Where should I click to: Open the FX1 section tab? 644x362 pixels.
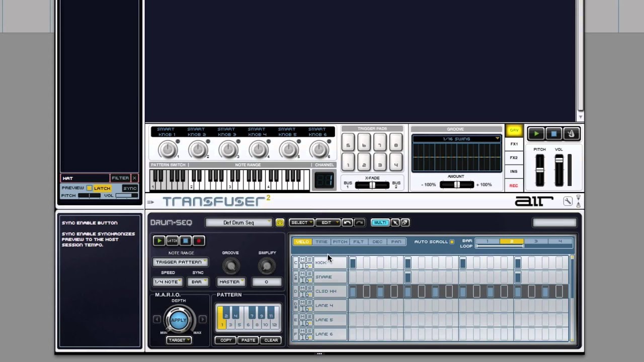tap(514, 144)
